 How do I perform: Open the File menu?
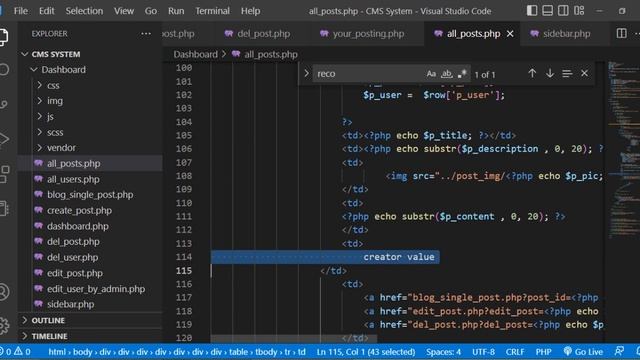pos(20,11)
